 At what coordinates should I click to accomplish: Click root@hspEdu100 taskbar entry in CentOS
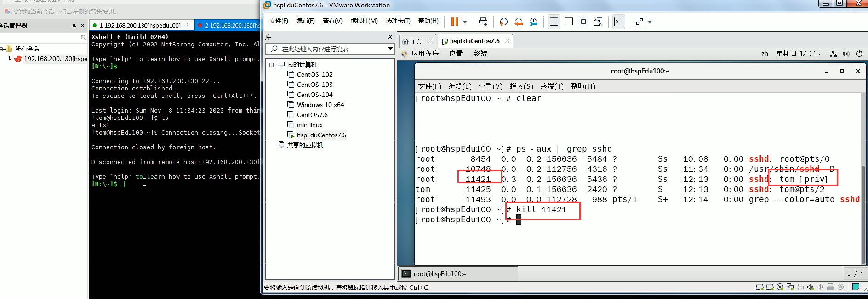(x=458, y=273)
